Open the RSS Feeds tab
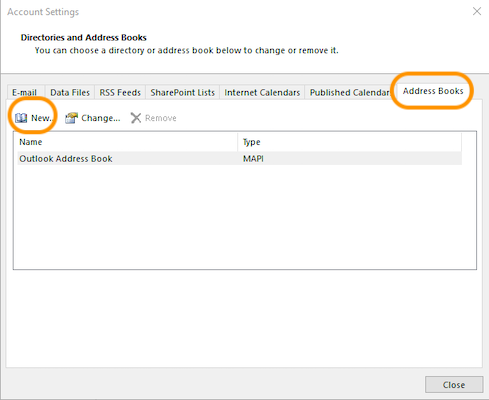 (x=120, y=92)
